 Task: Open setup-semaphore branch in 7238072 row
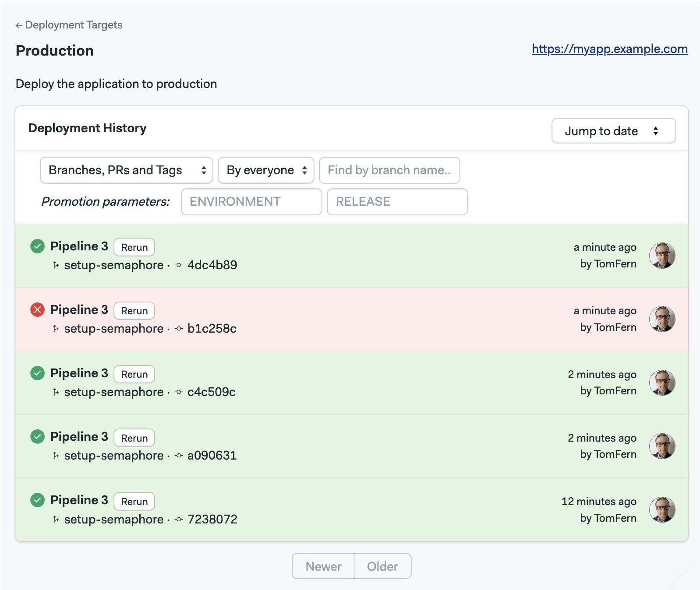coord(114,520)
